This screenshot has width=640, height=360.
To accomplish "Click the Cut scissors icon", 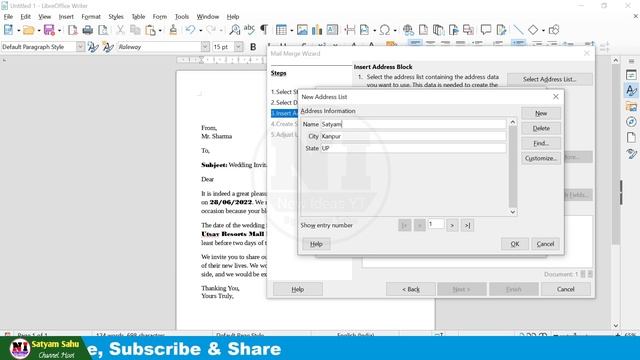I will (x=120, y=30).
